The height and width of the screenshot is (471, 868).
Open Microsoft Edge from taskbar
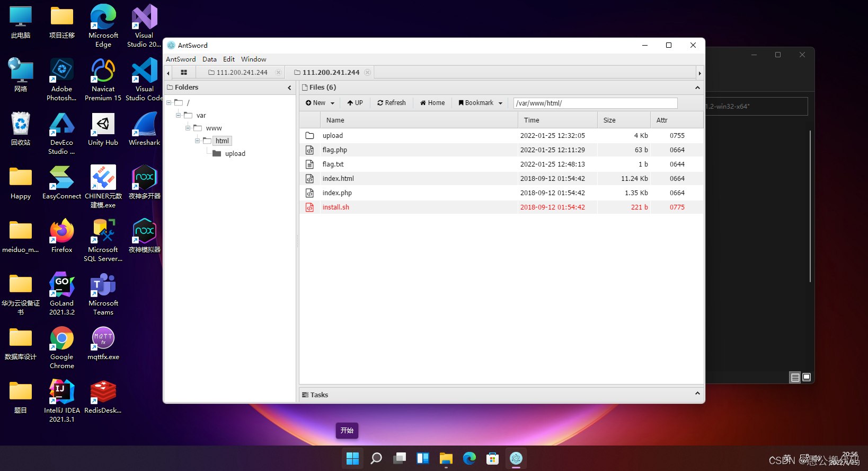pyautogui.click(x=470, y=458)
